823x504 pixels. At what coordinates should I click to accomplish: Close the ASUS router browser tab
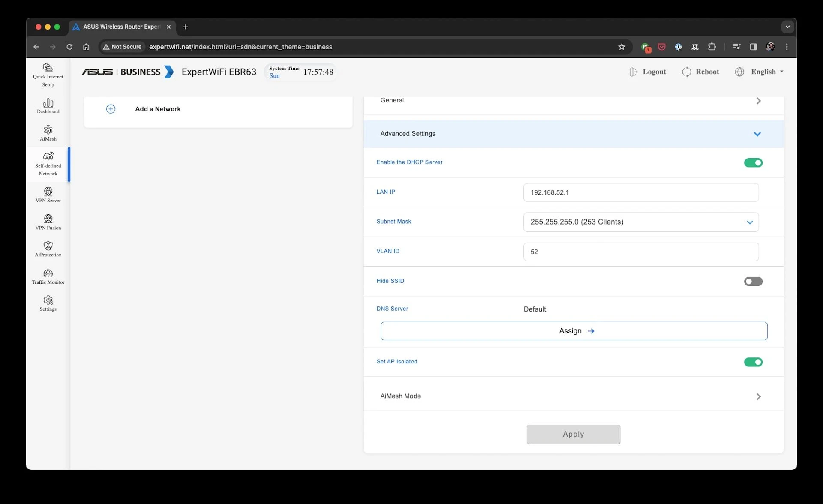click(x=168, y=27)
